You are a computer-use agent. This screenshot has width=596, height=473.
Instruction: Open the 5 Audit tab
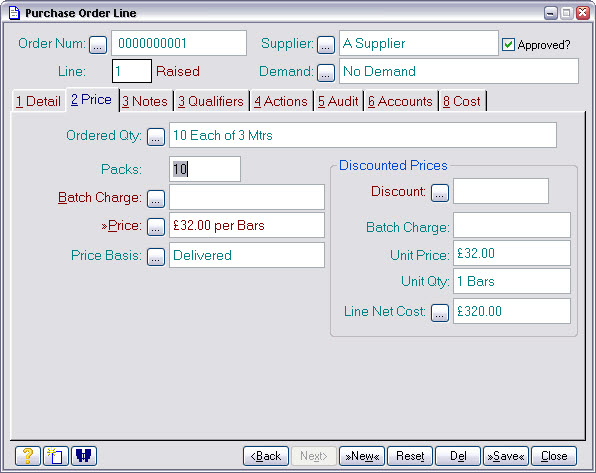(338, 101)
